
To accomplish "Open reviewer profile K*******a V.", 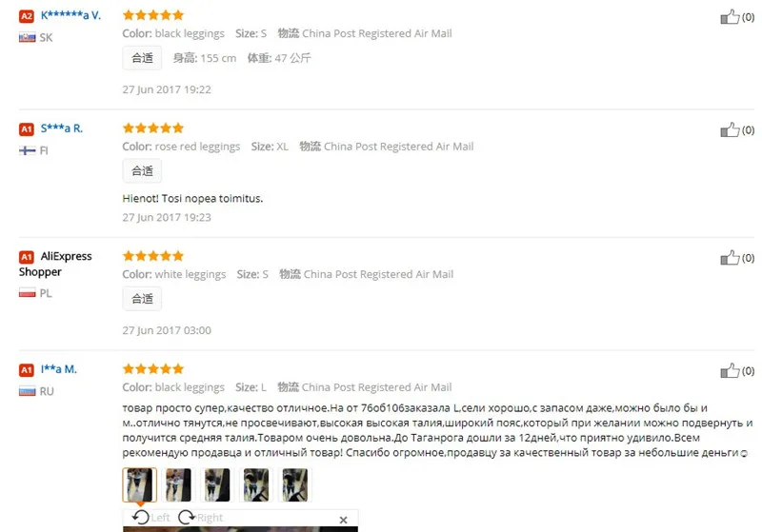I will [70, 15].
